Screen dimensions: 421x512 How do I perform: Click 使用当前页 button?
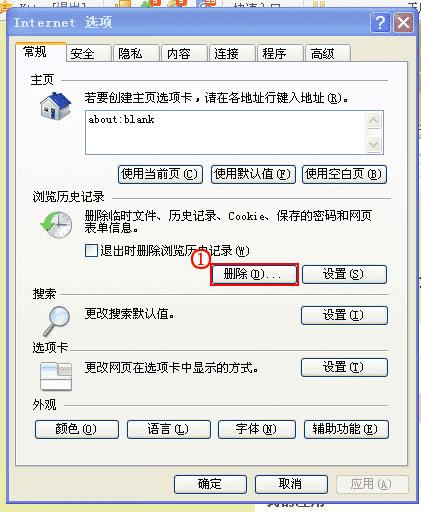(x=160, y=174)
